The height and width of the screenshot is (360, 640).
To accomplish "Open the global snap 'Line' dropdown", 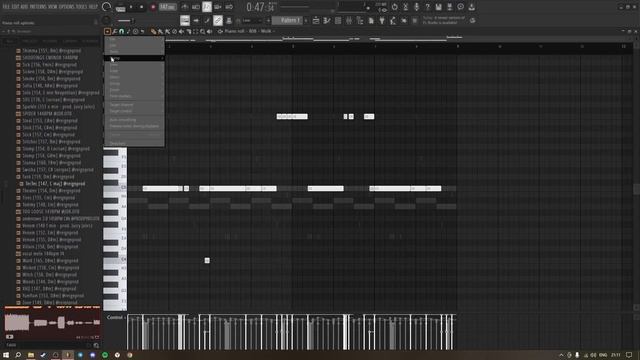I will coord(253,20).
